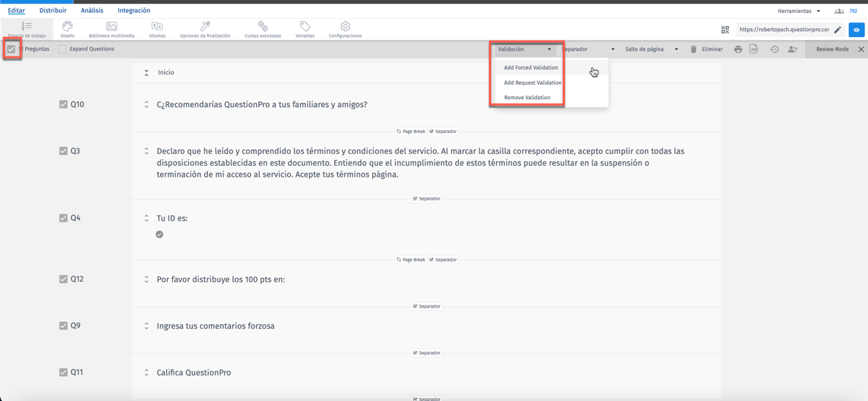Screen dimensions: 868x401
Task: Click 'Por favor distribuye los 100 pts en:'
Action: pyautogui.click(x=221, y=279)
